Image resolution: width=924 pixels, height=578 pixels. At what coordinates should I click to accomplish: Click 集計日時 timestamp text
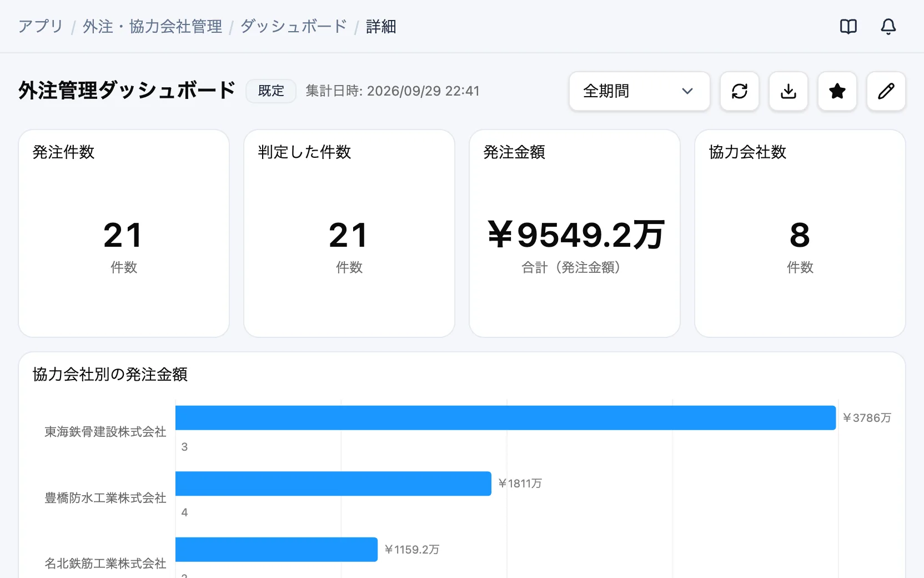point(393,91)
